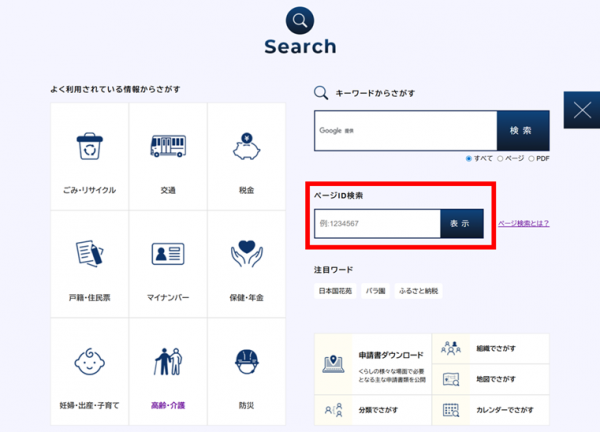Select the すべて radio button
The height and width of the screenshot is (432, 600).
click(469, 159)
